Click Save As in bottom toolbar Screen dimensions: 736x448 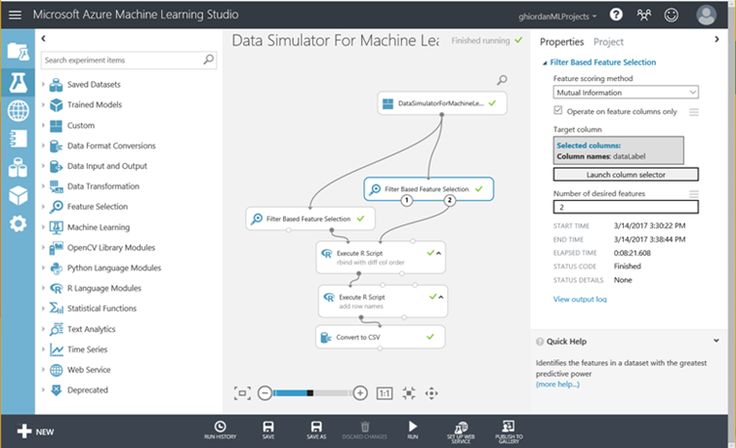[316, 430]
